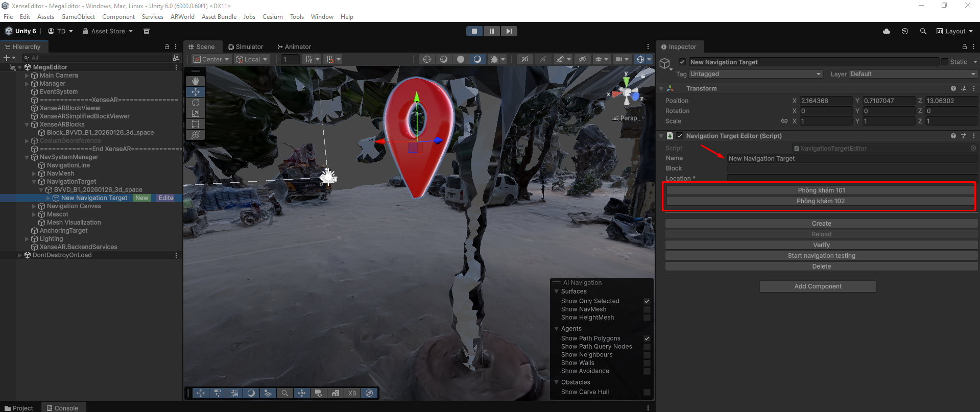Click the Step forward button
The height and width of the screenshot is (412, 980).
[509, 31]
